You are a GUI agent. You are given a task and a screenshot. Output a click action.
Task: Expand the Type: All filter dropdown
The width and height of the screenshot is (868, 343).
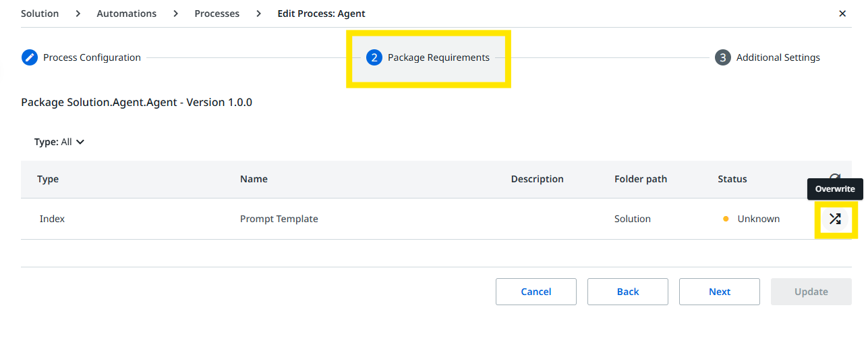(59, 142)
